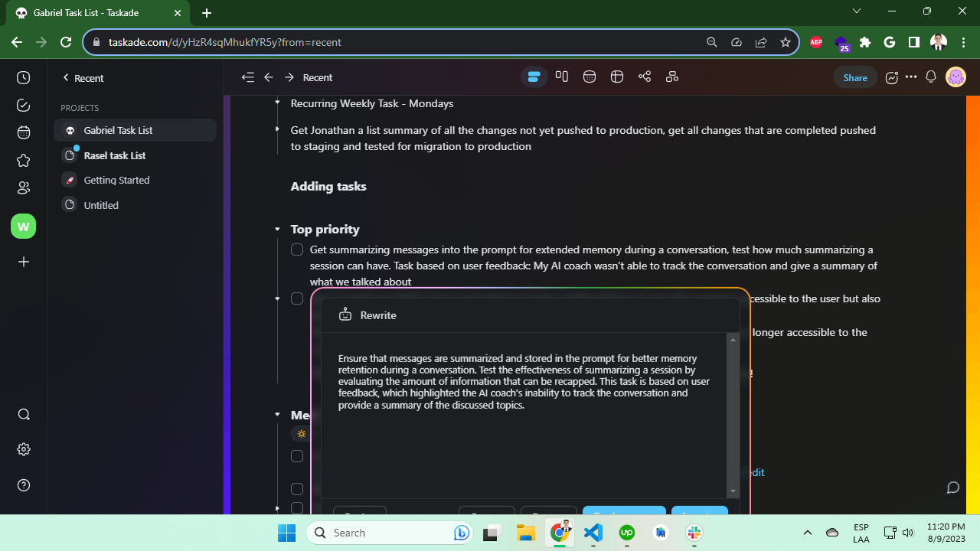Tick the first checkbox below the Me heading
This screenshot has height=551, width=980.
pyautogui.click(x=297, y=456)
